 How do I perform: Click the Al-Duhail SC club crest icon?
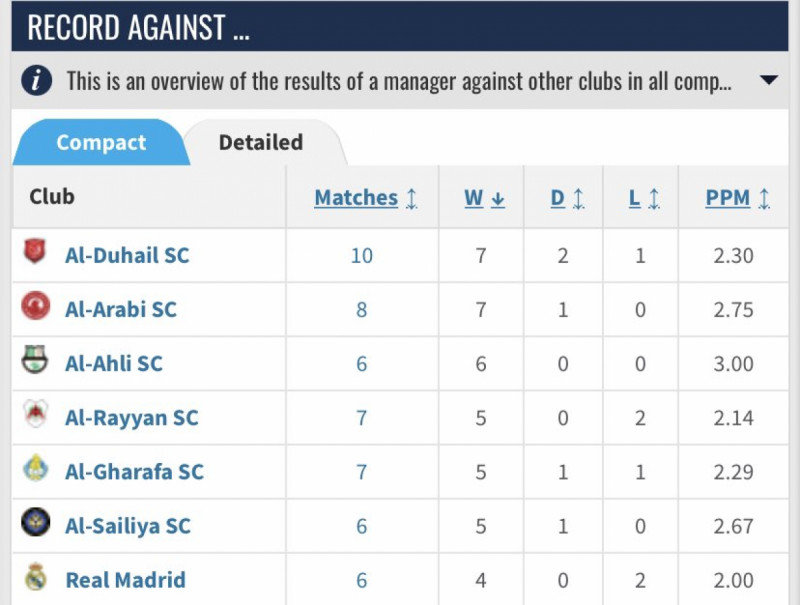pyautogui.click(x=35, y=254)
